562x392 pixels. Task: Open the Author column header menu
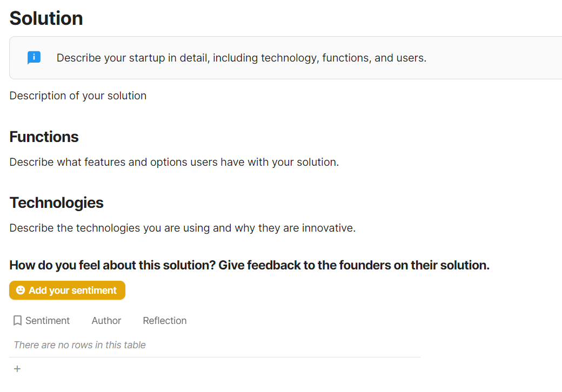tap(106, 321)
